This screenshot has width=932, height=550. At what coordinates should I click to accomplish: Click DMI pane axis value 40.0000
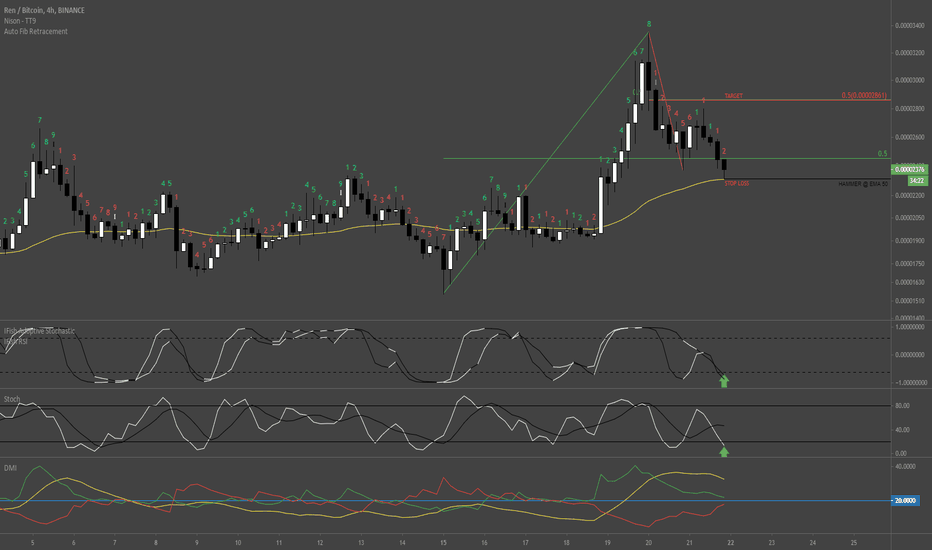click(906, 467)
